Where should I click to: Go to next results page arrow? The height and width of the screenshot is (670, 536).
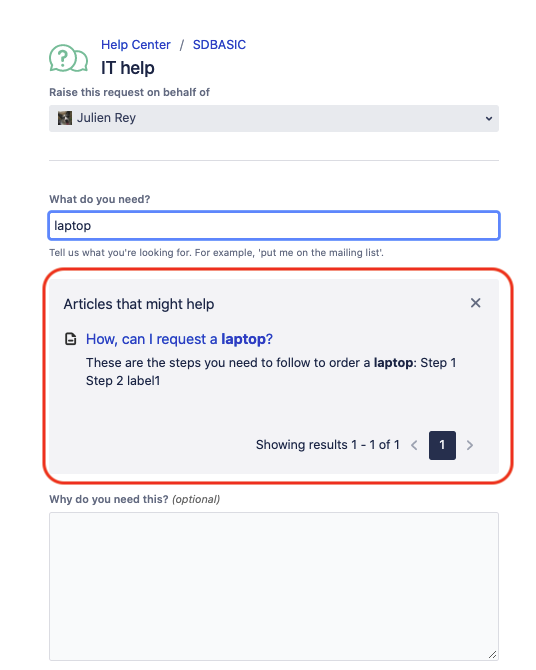470,445
